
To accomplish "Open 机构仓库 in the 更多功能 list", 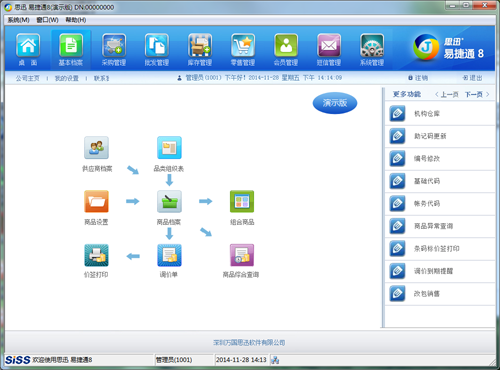I will pyautogui.click(x=440, y=114).
